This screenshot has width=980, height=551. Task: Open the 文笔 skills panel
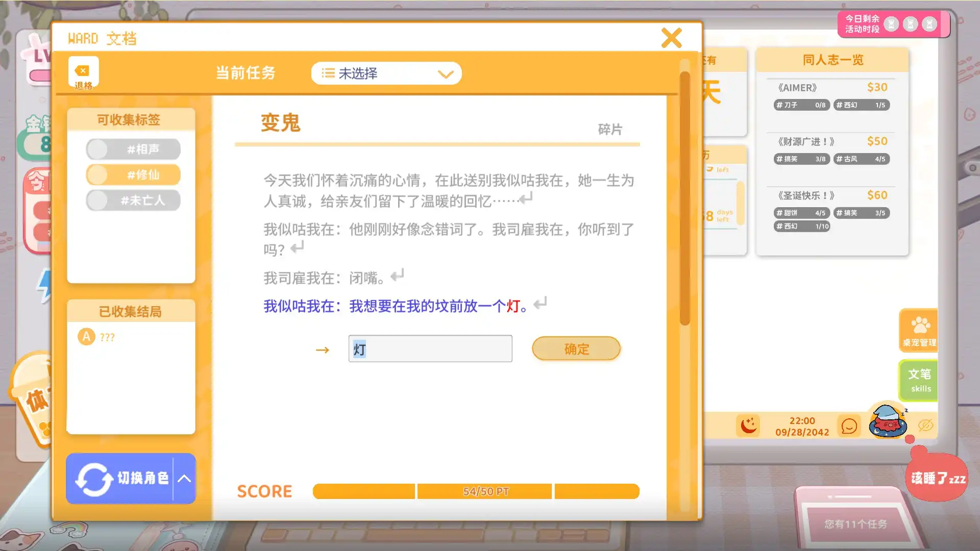919,381
